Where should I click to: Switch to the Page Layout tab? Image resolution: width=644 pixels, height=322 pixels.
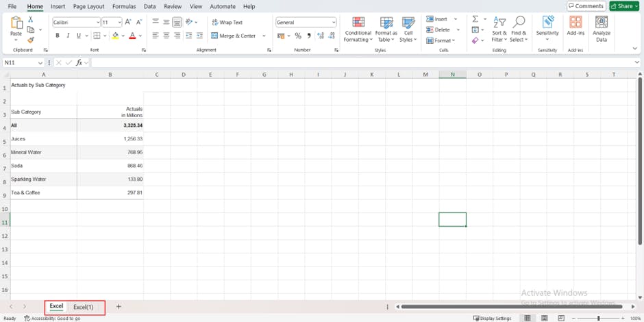(x=88, y=7)
